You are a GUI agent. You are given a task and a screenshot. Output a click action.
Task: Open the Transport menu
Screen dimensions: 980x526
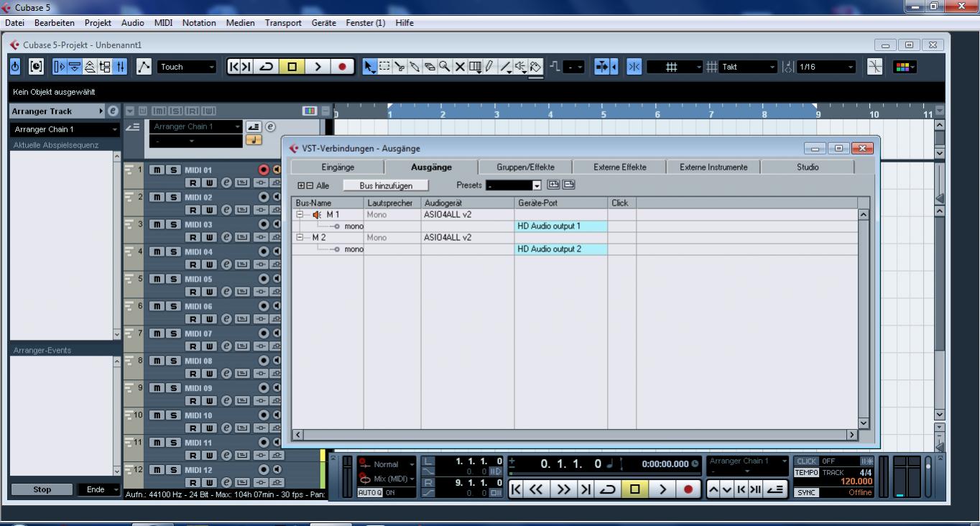(x=283, y=23)
